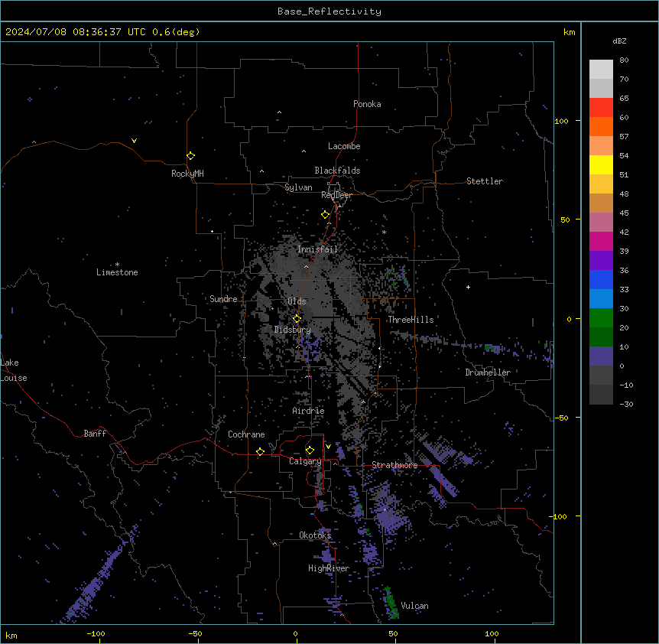Screen dimensions: 659x644
Task: Click the white plus marker east of ThreeHills
Action: (468, 287)
